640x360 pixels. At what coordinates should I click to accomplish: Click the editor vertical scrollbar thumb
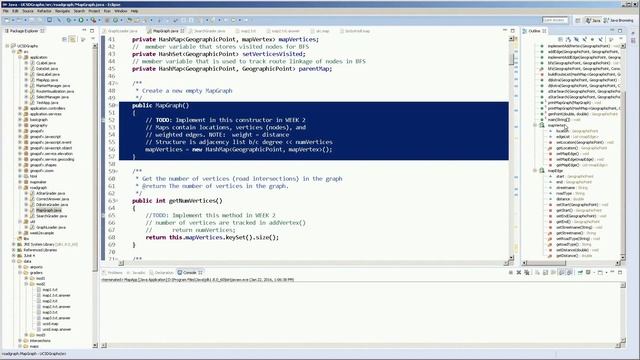[511, 59]
